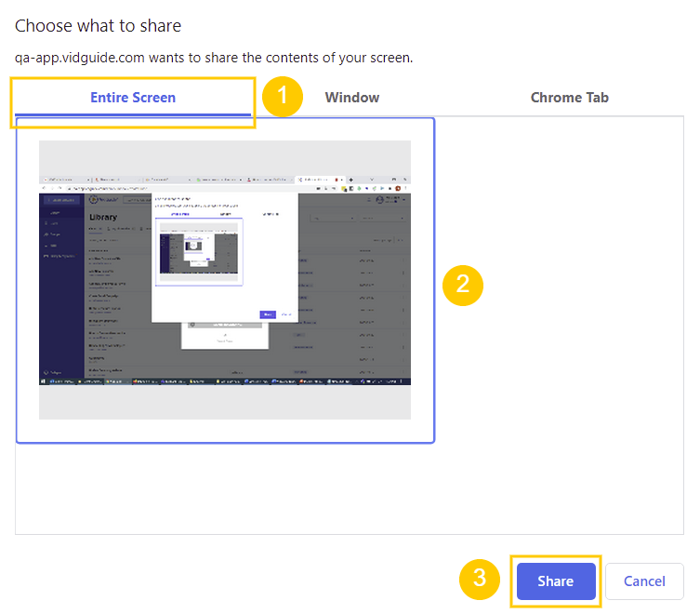
Task: Open the Chrome Tab option
Action: (569, 98)
